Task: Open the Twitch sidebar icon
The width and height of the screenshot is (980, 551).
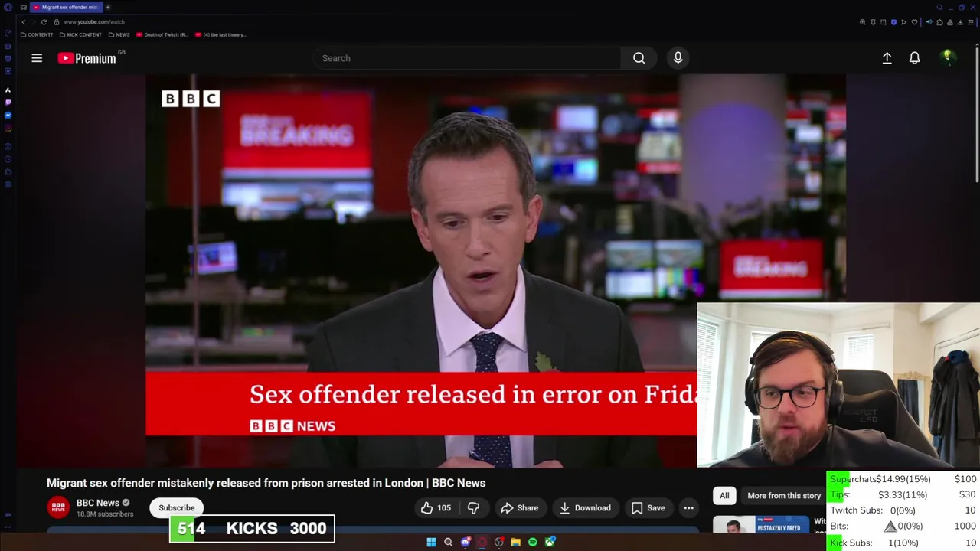Action: 8,103
